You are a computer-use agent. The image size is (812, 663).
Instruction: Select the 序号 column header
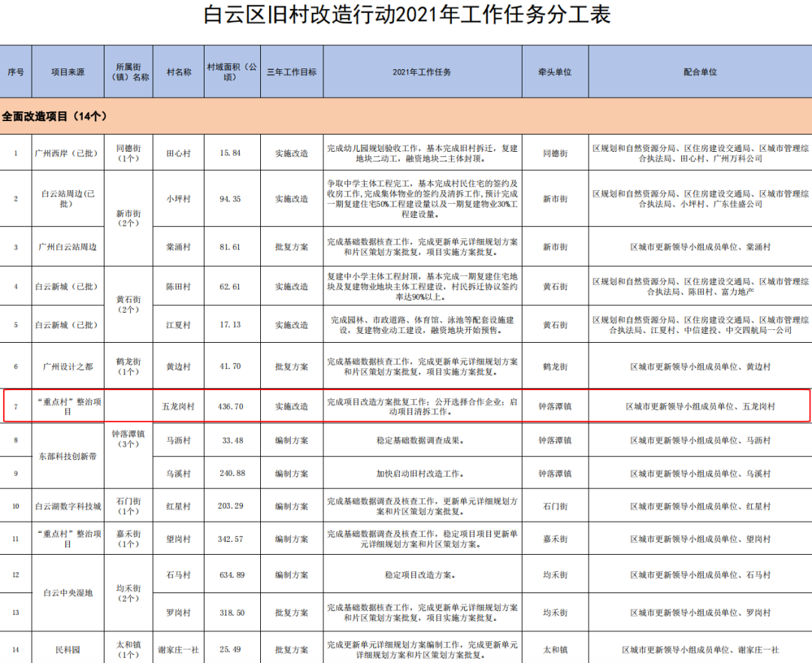tap(14, 72)
